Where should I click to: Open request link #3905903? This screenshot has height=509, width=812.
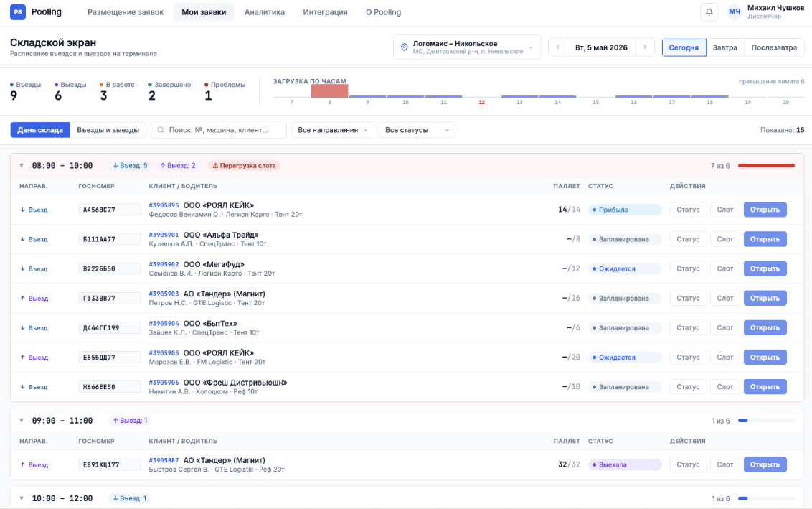164,294
